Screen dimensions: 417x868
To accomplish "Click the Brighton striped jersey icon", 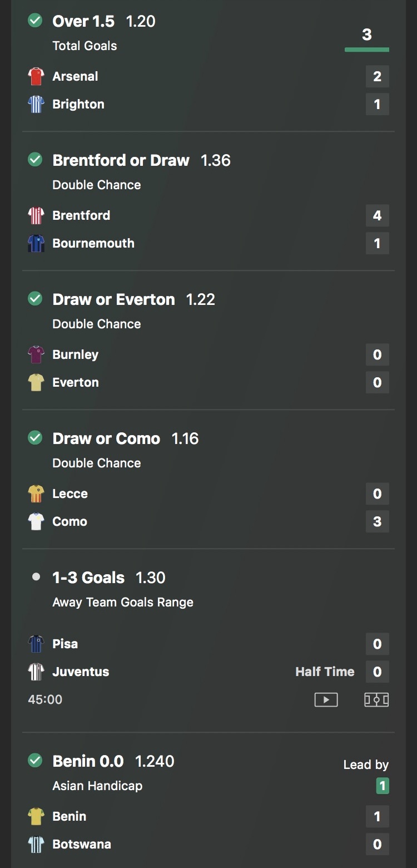I will click(36, 104).
